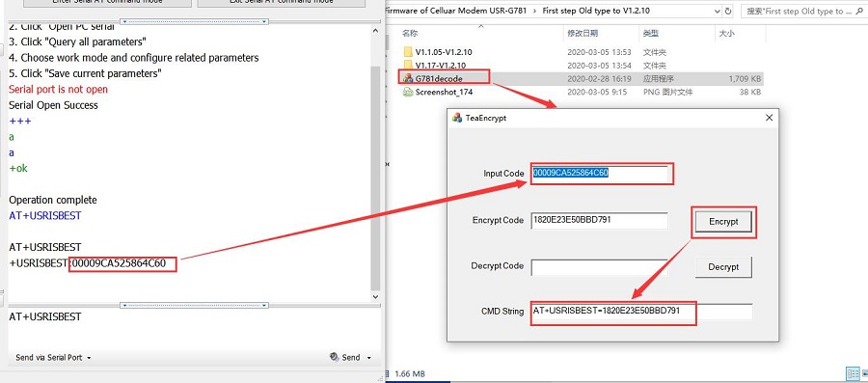Open the dropdown arrow next to Send

pyautogui.click(x=369, y=358)
